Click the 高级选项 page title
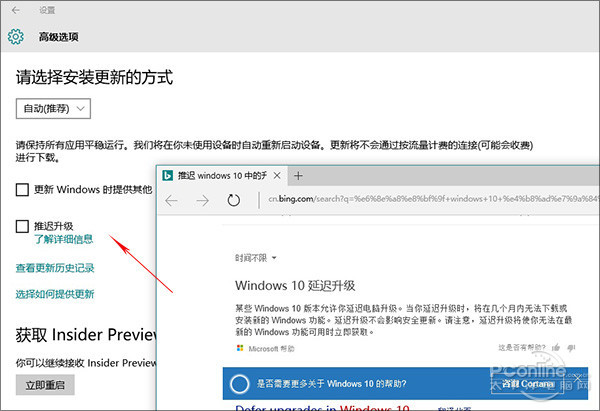The height and width of the screenshot is (411, 600). (59, 37)
